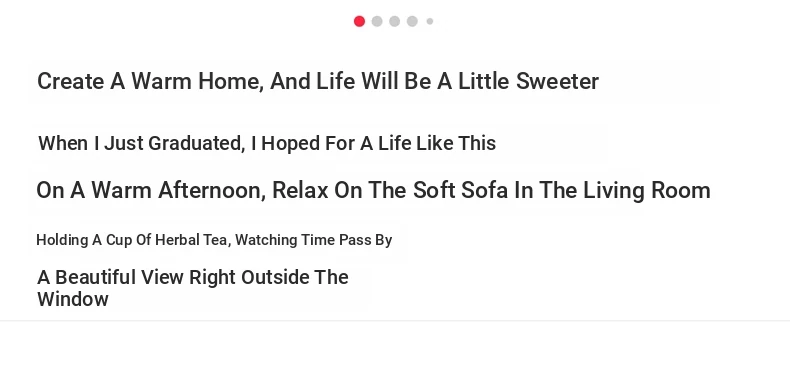Open the "Create A Warm Home" headline
The height and width of the screenshot is (383, 790).
[x=318, y=81]
